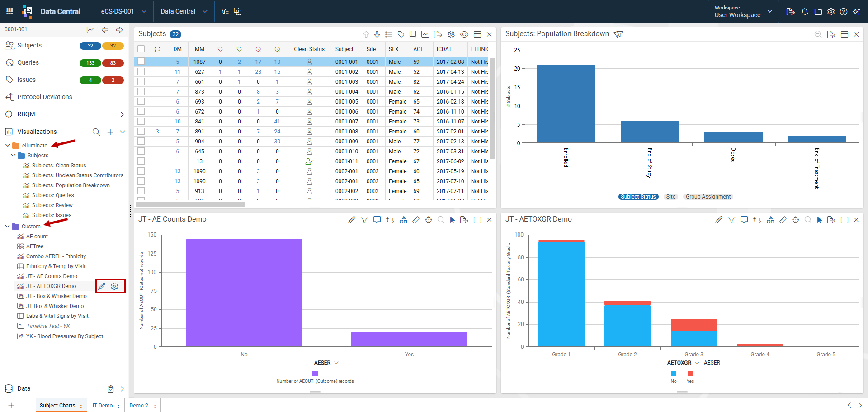Click the clipboard icon in Data section
Viewport: 868px width, 412px height.
(x=111, y=389)
